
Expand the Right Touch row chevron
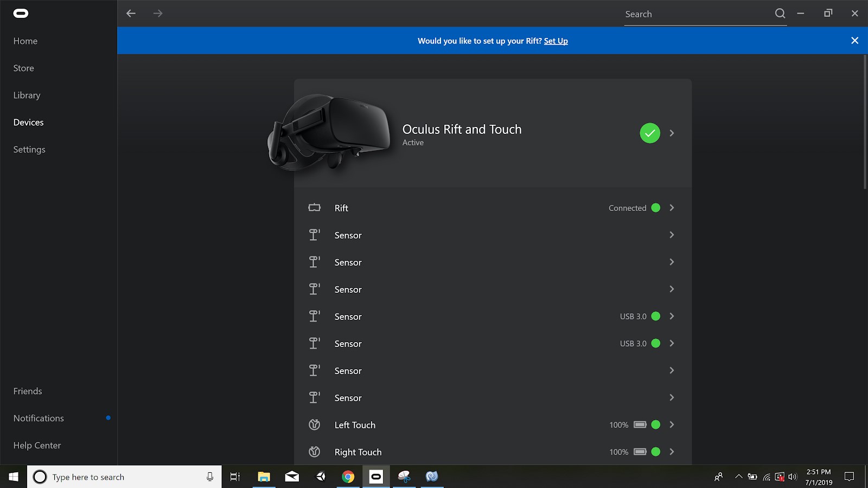[x=672, y=452]
